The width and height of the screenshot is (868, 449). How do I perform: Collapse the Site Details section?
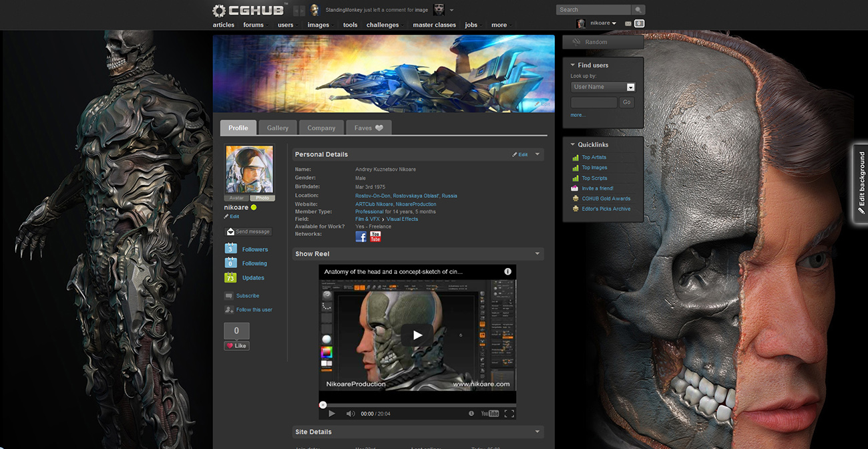tap(537, 432)
